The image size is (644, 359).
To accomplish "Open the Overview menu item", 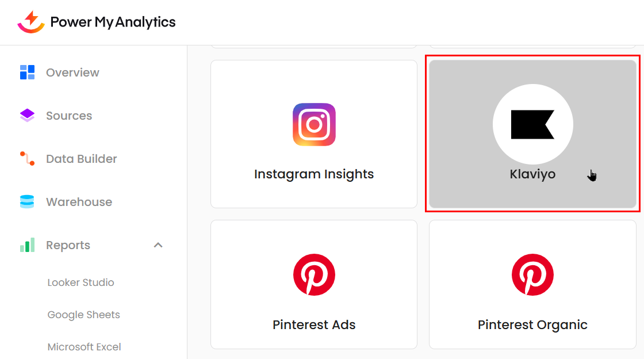I will [x=72, y=72].
